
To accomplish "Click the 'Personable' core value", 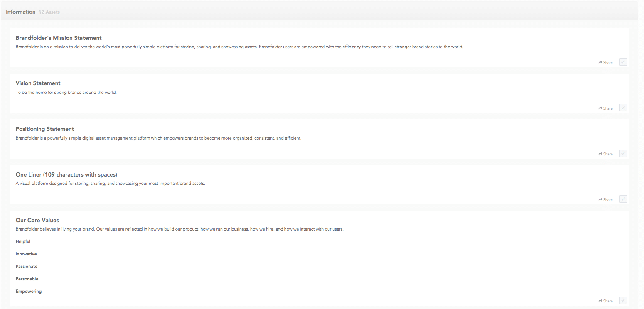I will 27,279.
